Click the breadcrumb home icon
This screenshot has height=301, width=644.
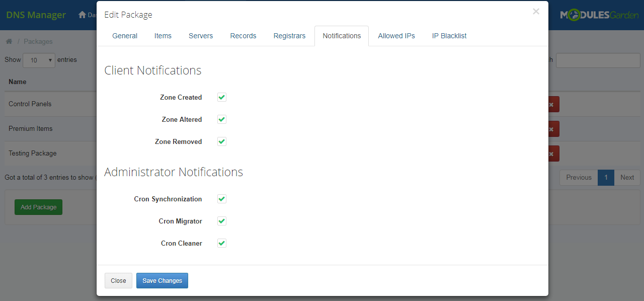coord(9,41)
